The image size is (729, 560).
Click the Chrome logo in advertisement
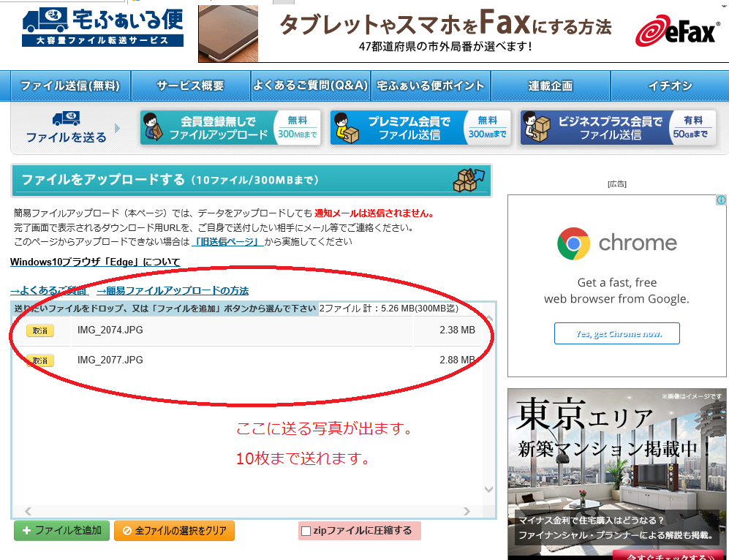[573, 243]
